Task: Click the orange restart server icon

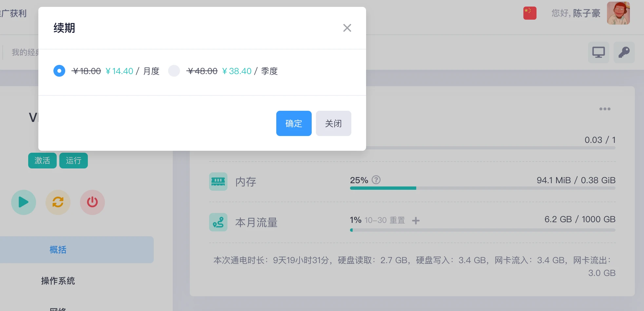Action: 58,202
